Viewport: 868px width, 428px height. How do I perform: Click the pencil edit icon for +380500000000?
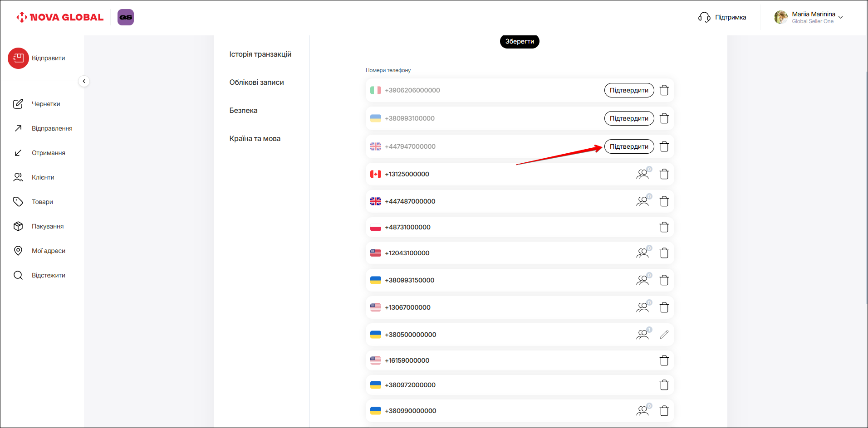click(x=664, y=335)
